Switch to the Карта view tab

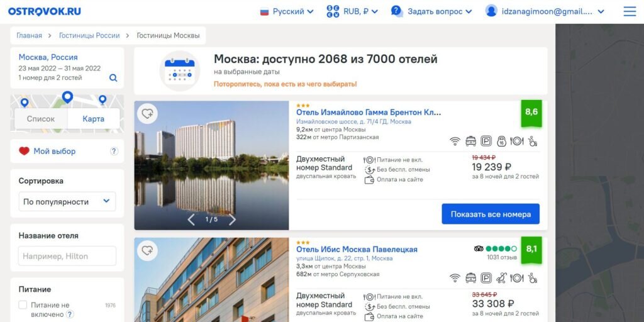coord(94,119)
